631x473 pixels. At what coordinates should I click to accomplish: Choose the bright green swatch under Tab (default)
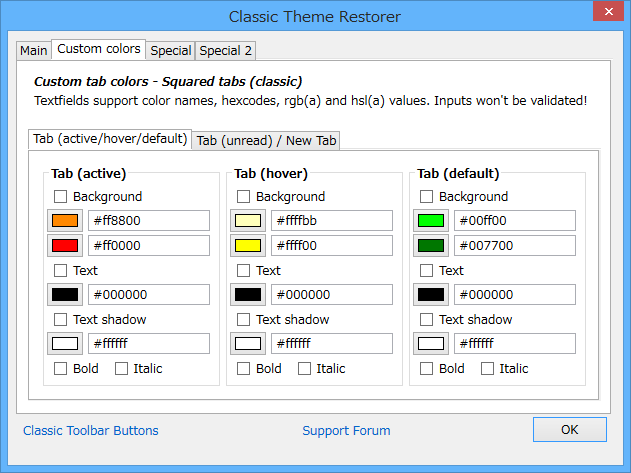[x=431, y=221]
